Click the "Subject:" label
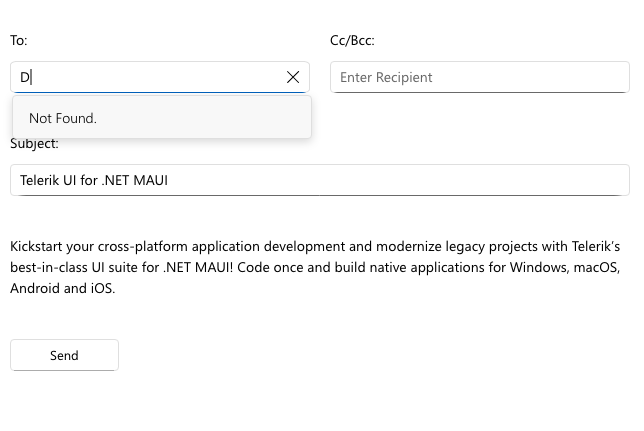Image resolution: width=644 pixels, height=431 pixels. click(x=34, y=144)
